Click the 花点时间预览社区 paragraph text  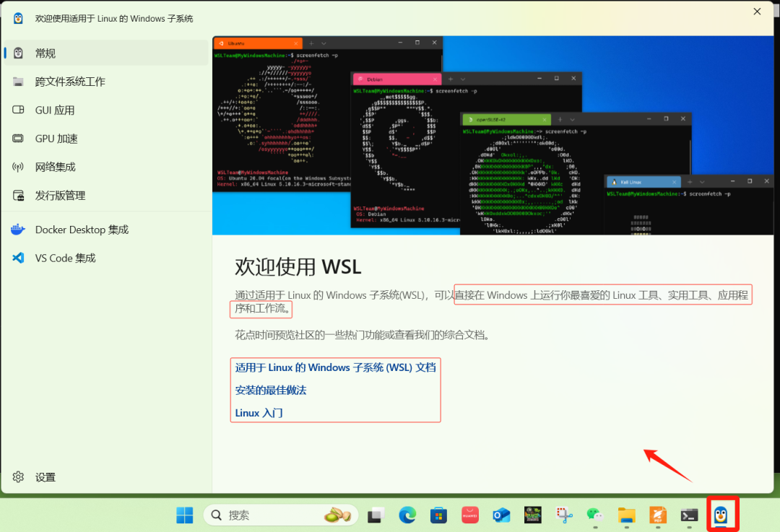pyautogui.click(x=363, y=335)
